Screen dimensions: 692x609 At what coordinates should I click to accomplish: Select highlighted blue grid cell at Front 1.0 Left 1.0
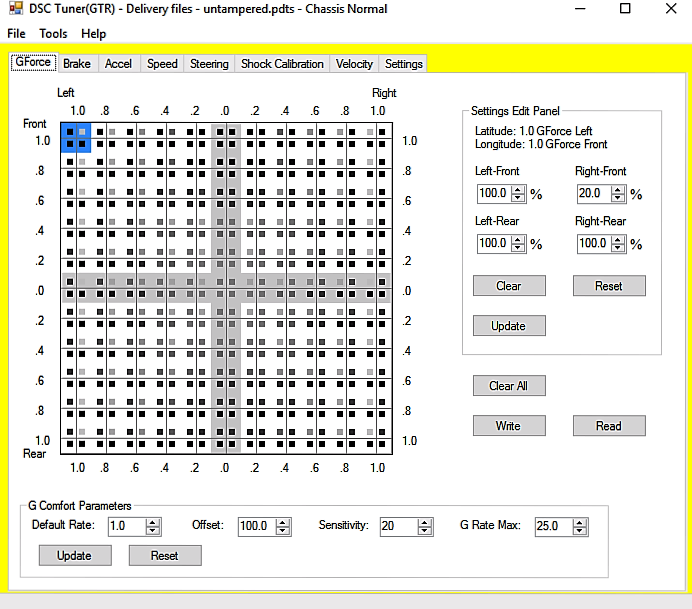(76, 138)
